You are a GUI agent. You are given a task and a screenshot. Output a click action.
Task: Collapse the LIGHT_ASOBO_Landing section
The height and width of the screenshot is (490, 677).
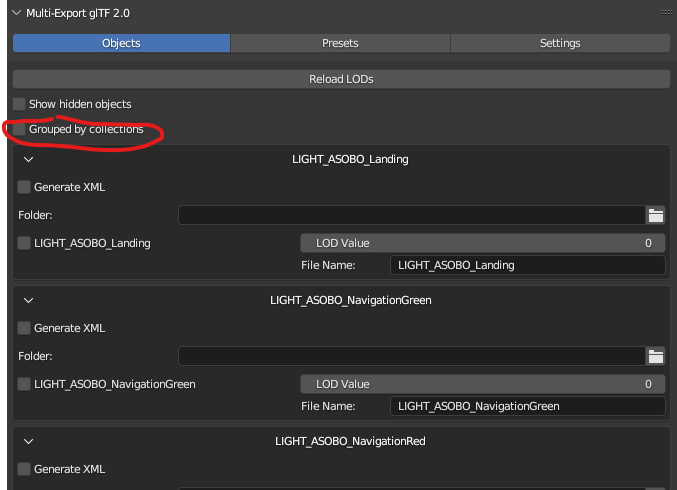point(28,159)
